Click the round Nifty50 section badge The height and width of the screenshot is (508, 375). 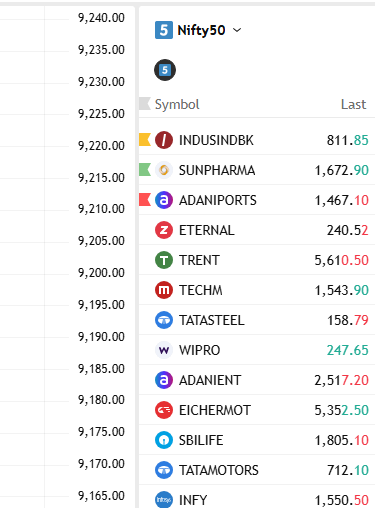click(x=165, y=70)
